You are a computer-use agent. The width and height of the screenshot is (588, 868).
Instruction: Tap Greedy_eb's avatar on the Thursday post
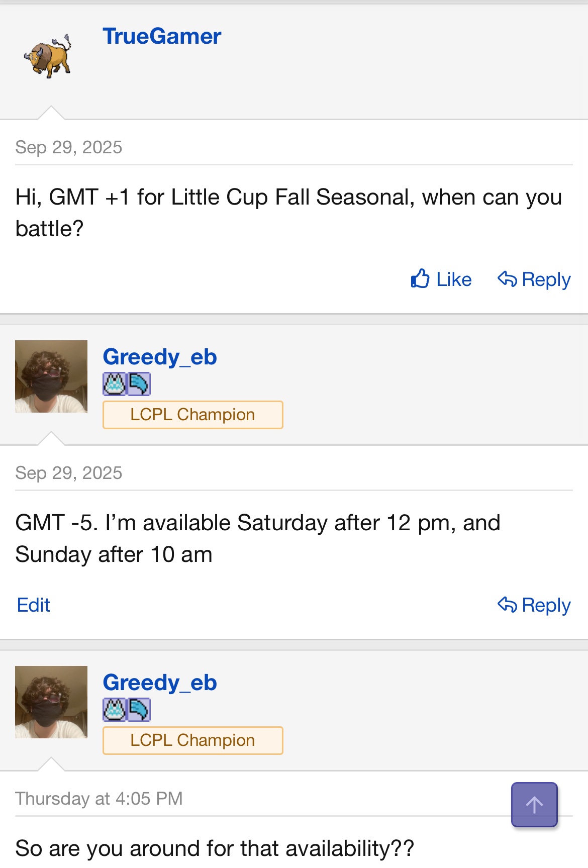[x=51, y=702]
